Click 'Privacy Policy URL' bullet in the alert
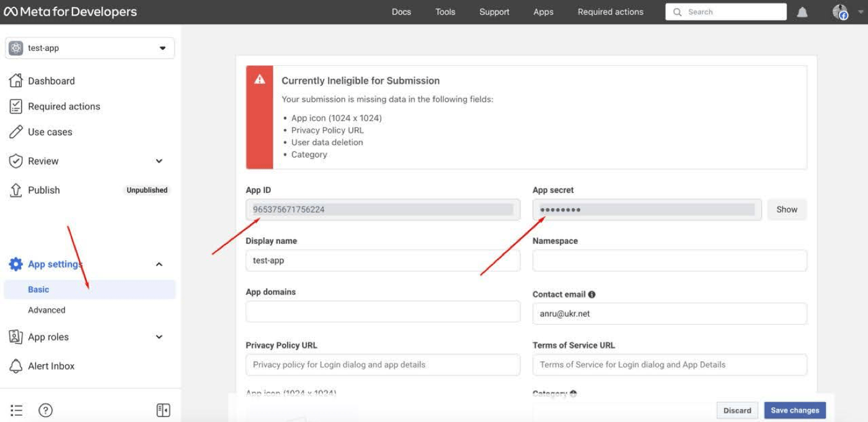Viewport: 868px width, 422px height. pos(327,130)
